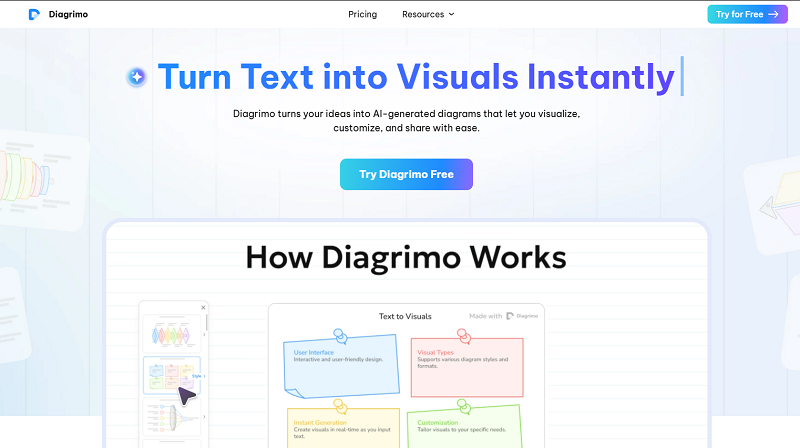Click the Diagrimo brand name text

pos(68,14)
